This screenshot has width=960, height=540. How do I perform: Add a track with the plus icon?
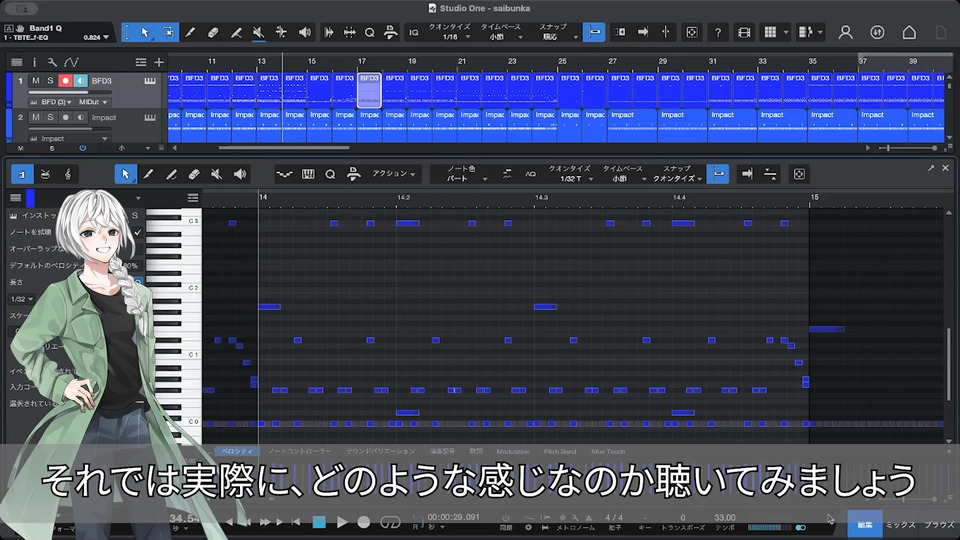(x=159, y=62)
